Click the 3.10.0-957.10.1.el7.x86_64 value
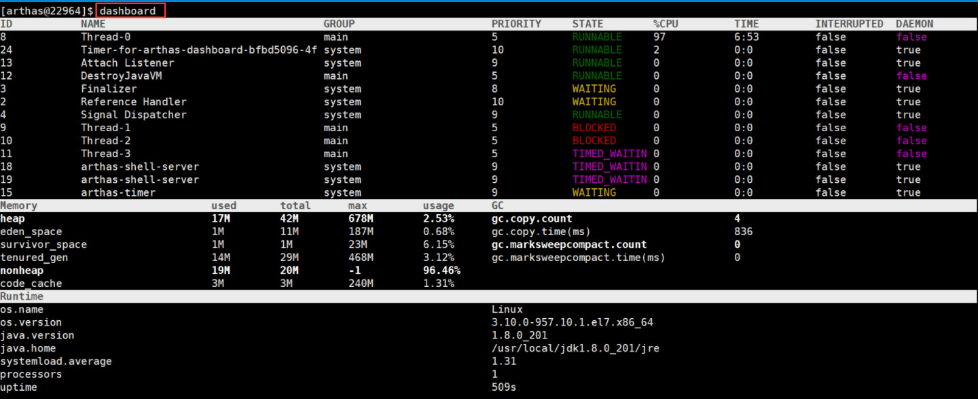 point(573,322)
